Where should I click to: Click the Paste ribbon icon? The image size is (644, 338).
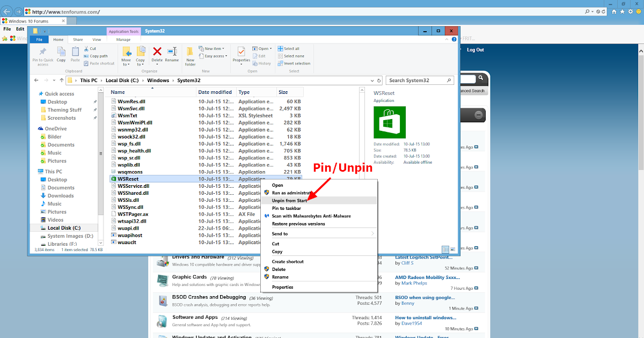tap(75, 52)
